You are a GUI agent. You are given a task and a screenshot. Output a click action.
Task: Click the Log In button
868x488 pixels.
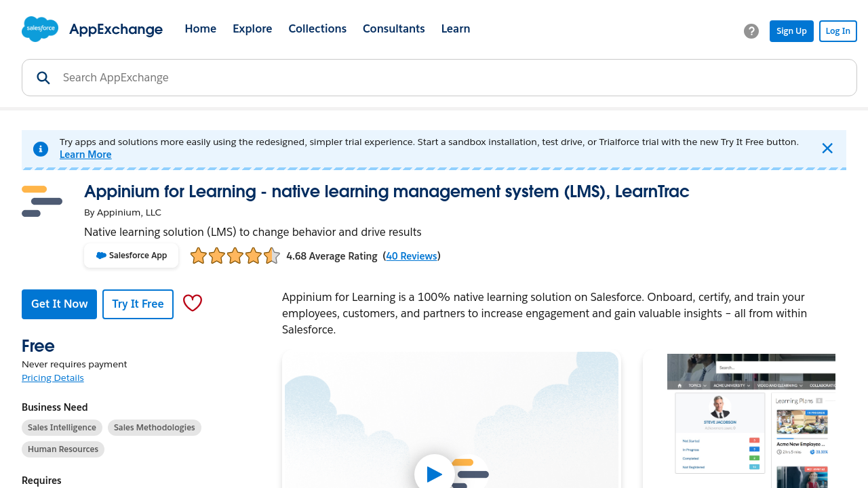(838, 31)
